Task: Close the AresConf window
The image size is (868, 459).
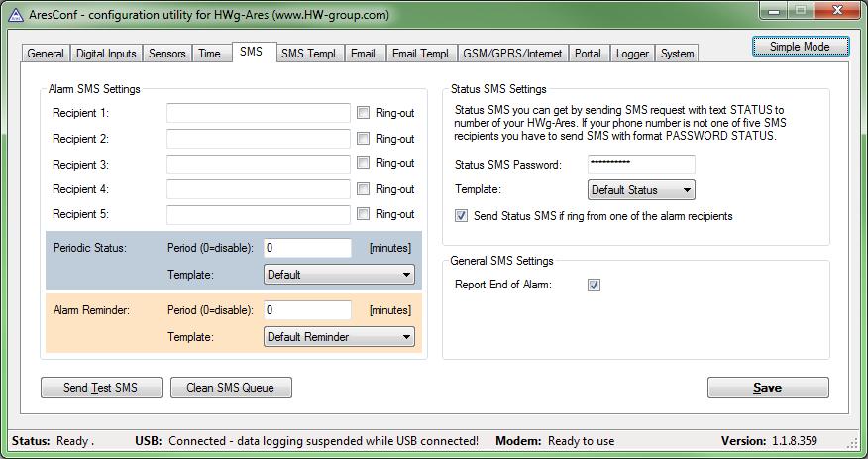Action: (x=838, y=11)
